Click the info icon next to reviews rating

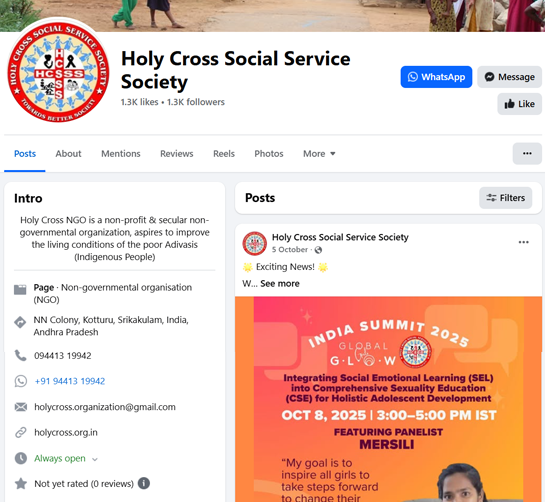pos(144,483)
